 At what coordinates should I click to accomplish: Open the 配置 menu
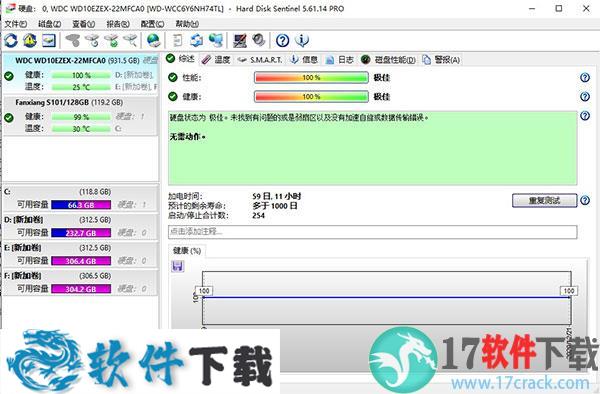152,24
